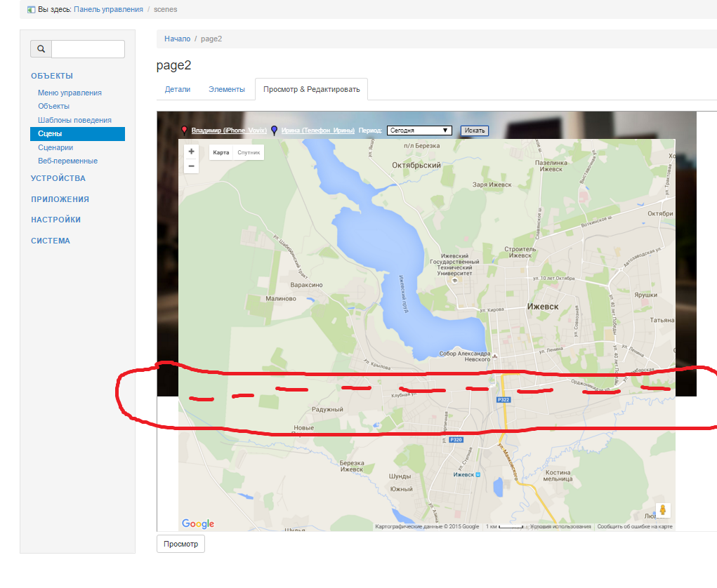Zoom in with the map plus button
The height and width of the screenshot is (588, 717).
click(192, 152)
